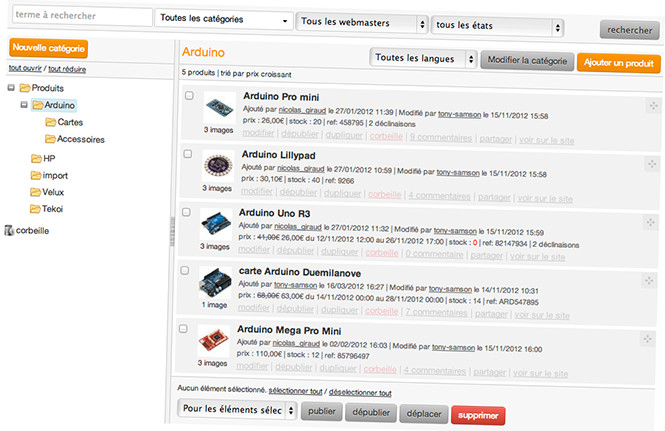Click the Cartes folder icon
665x431 pixels.
[x=51, y=122]
